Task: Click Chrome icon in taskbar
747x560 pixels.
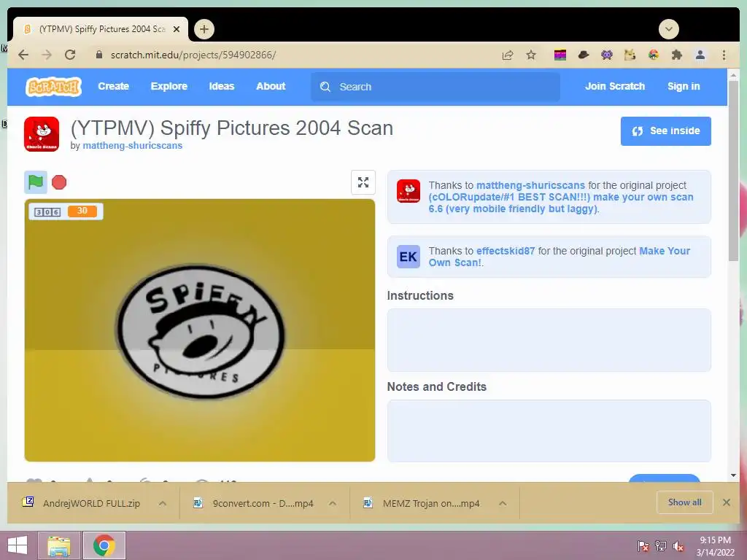Action: point(104,545)
